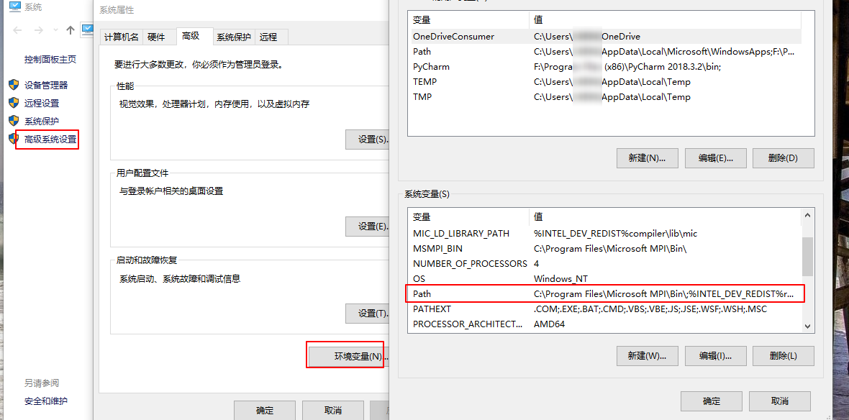Click the shield icon beside 系统保护

coord(14,122)
